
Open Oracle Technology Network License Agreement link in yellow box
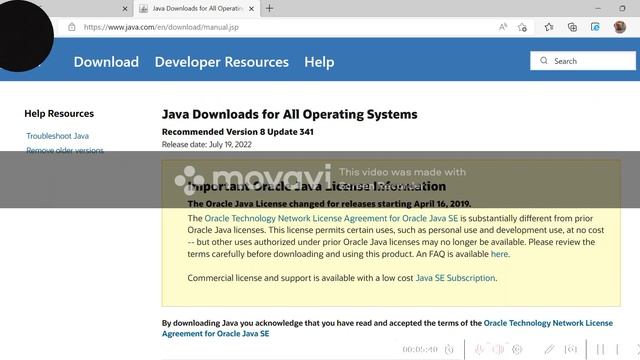[x=331, y=218]
